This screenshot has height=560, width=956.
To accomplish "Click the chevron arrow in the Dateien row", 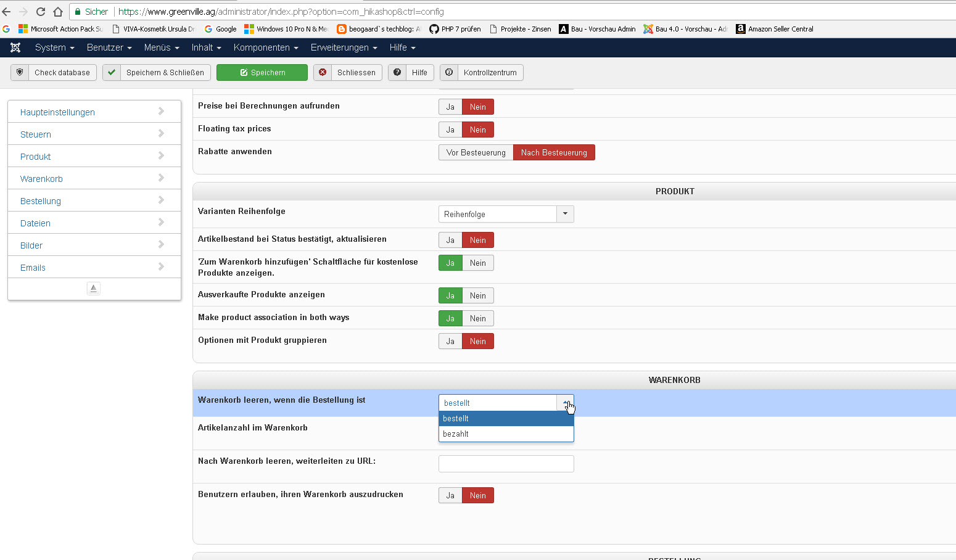I will (161, 222).
